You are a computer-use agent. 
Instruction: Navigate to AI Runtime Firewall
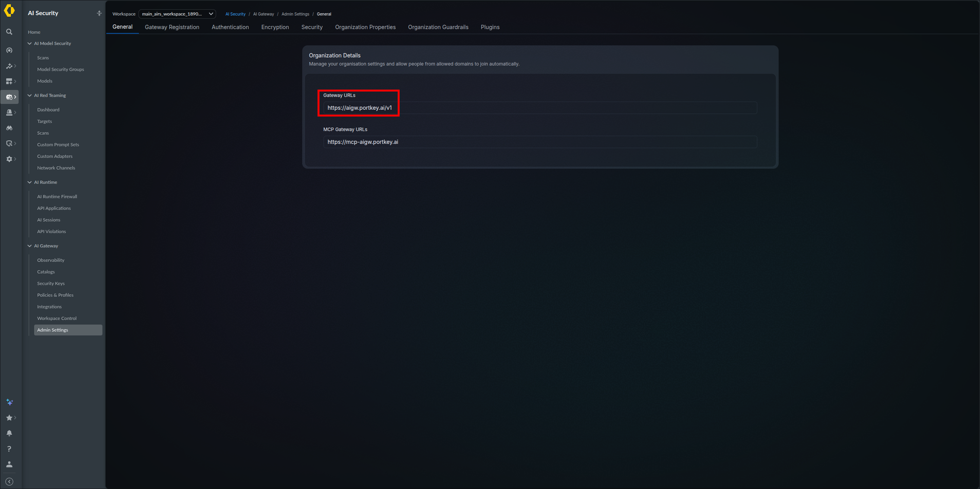click(x=57, y=196)
